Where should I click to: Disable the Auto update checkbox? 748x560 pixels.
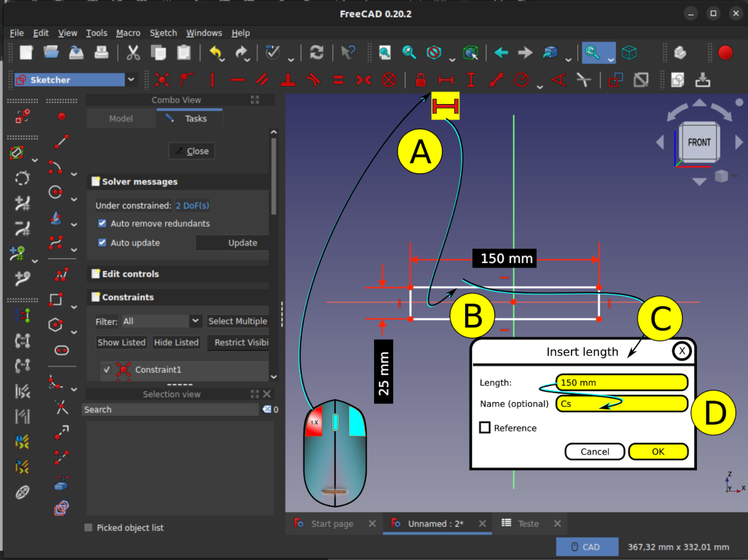pyautogui.click(x=102, y=243)
